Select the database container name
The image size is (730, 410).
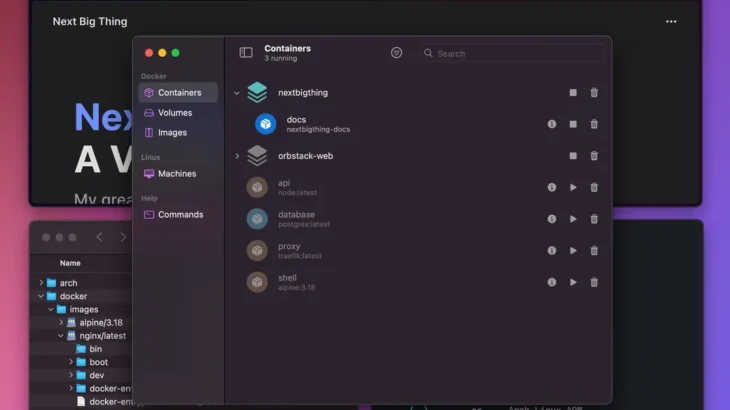pyautogui.click(x=296, y=215)
